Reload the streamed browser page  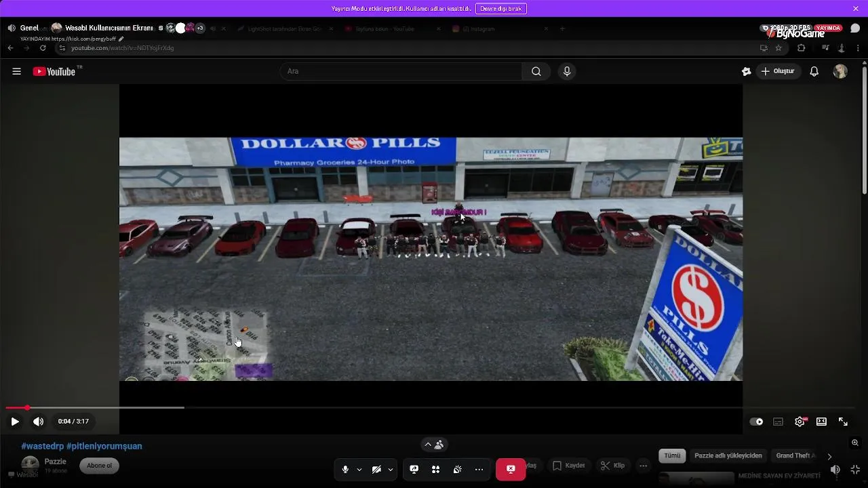point(43,48)
